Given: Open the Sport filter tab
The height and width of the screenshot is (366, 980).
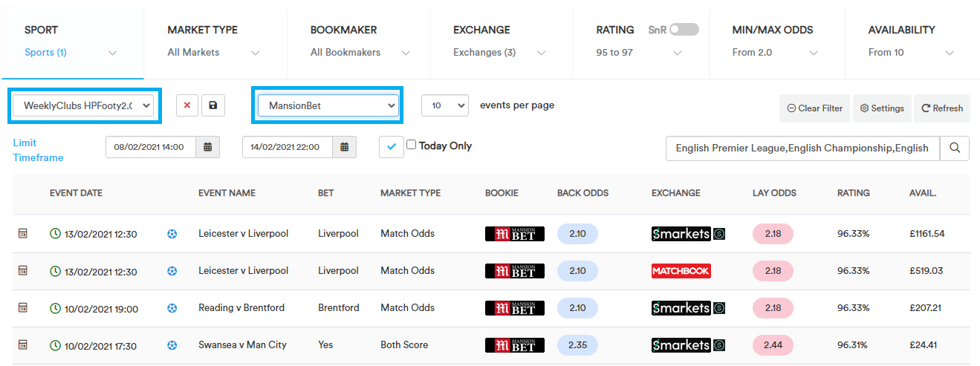Looking at the screenshot, I should [72, 41].
